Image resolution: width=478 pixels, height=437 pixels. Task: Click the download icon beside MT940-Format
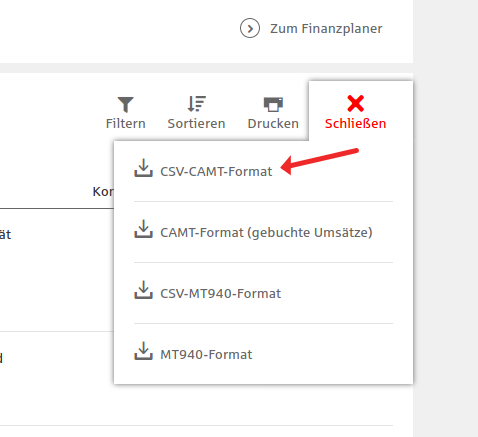pos(143,351)
